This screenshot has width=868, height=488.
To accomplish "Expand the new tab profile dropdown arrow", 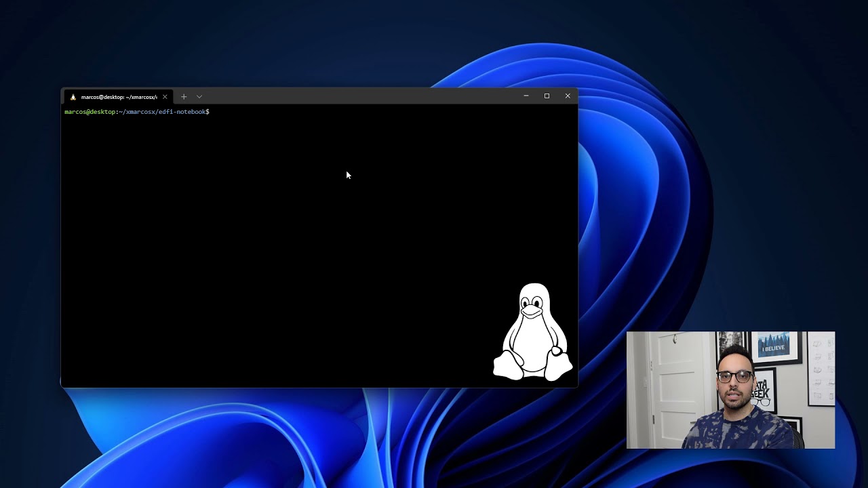I will 199,97.
